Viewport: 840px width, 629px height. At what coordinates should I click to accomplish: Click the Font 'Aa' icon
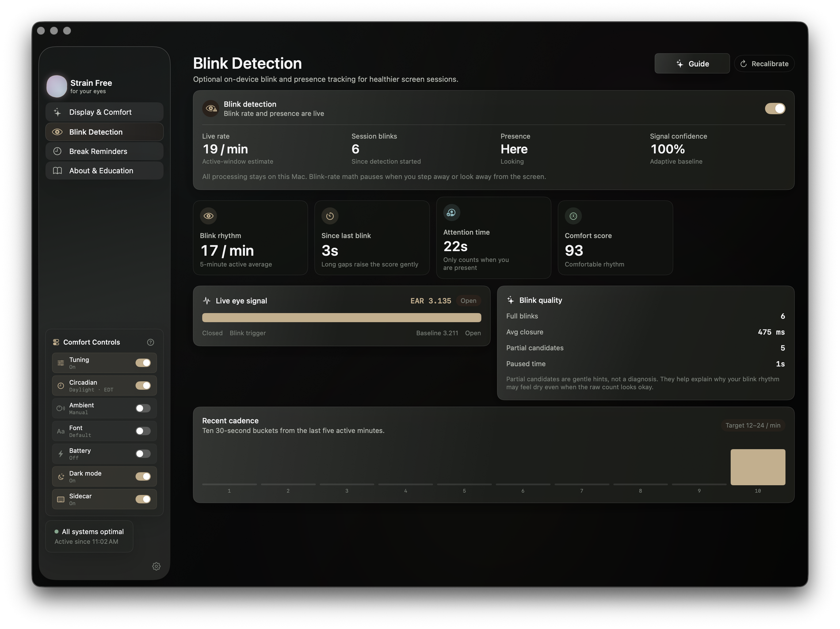(61, 431)
